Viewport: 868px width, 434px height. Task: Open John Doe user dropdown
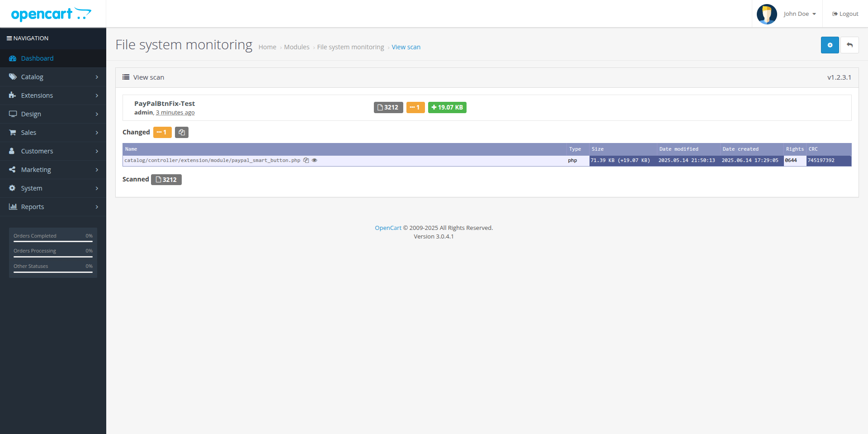pos(799,14)
